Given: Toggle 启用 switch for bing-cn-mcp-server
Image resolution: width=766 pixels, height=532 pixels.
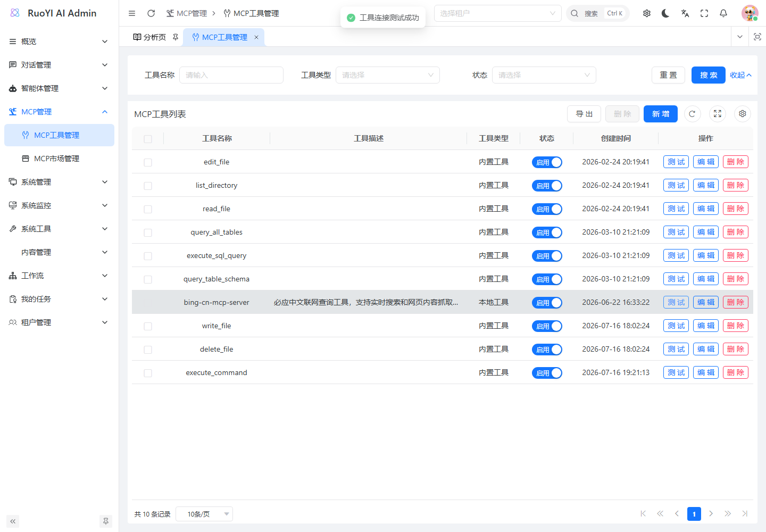Looking at the screenshot, I should (547, 303).
